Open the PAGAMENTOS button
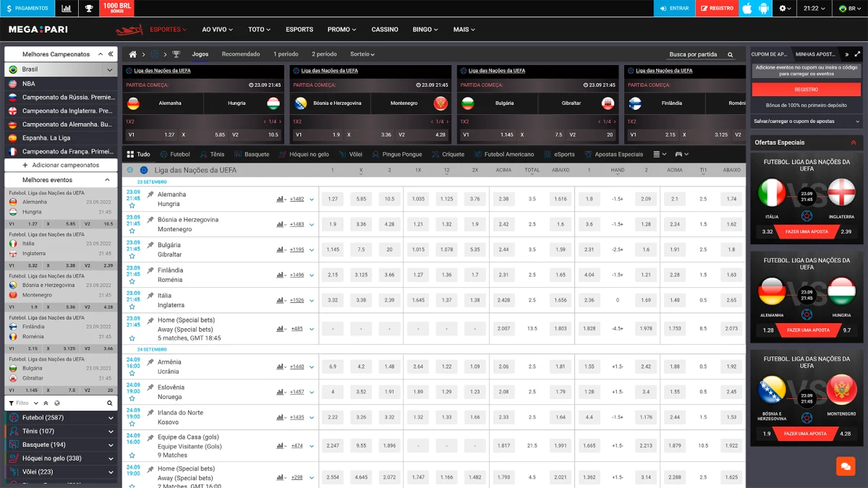 tap(27, 8)
